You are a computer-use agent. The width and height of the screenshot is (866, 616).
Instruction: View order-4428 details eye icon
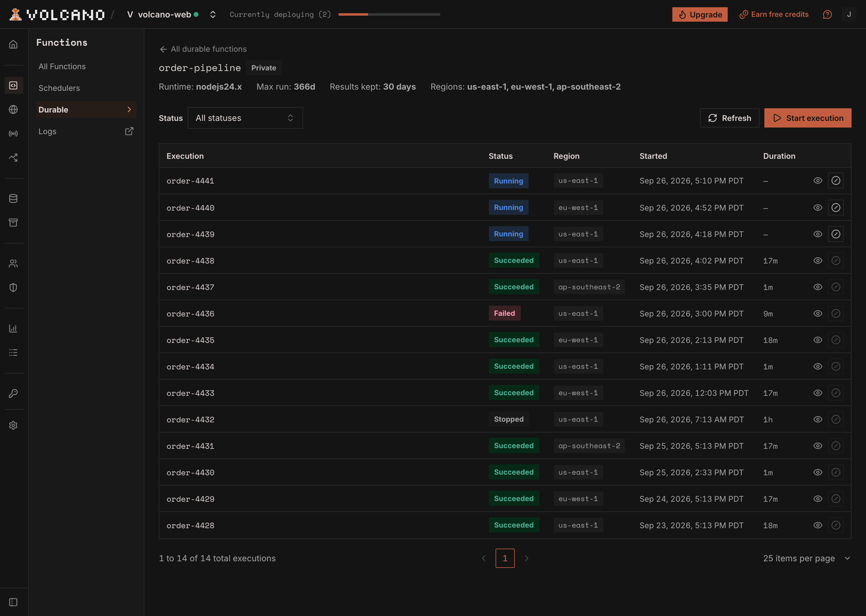click(818, 525)
